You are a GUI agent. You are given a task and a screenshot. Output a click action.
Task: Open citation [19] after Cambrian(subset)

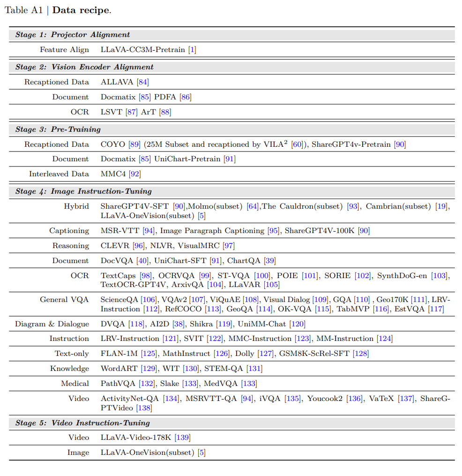coord(441,206)
